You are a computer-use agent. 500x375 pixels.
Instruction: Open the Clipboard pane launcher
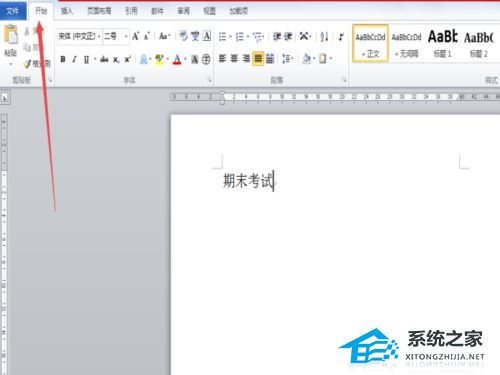50,80
